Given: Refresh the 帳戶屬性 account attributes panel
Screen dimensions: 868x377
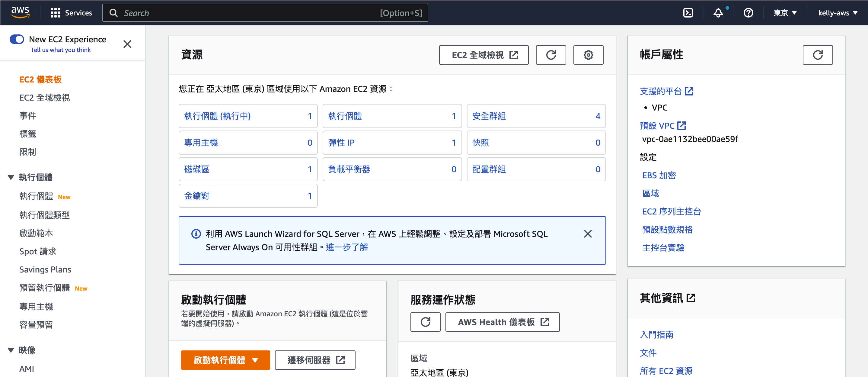Looking at the screenshot, I should click(818, 55).
